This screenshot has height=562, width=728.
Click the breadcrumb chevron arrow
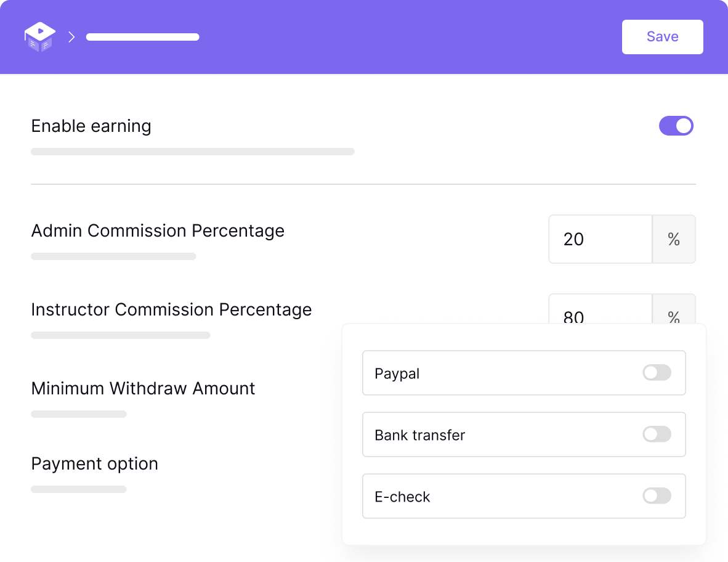click(71, 37)
